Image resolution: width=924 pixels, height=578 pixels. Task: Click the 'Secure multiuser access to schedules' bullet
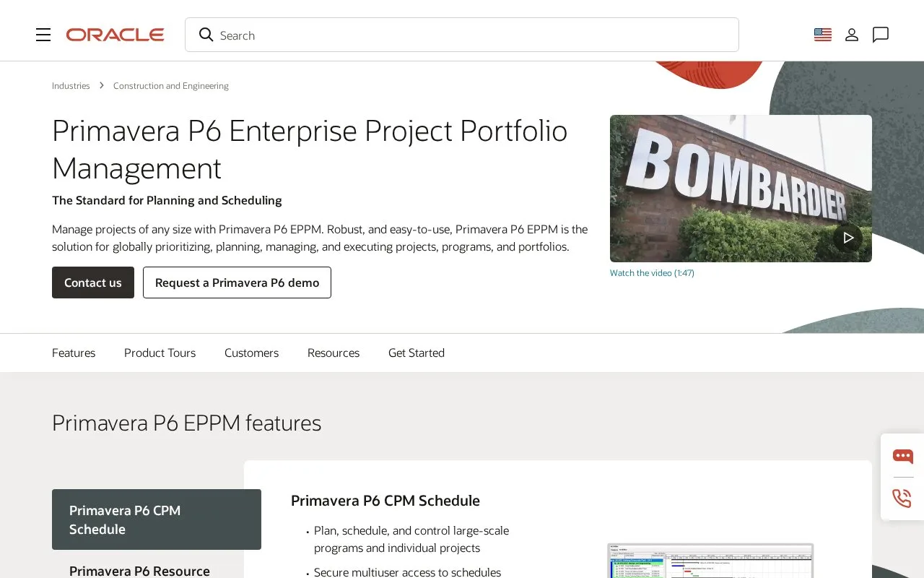[407, 572]
